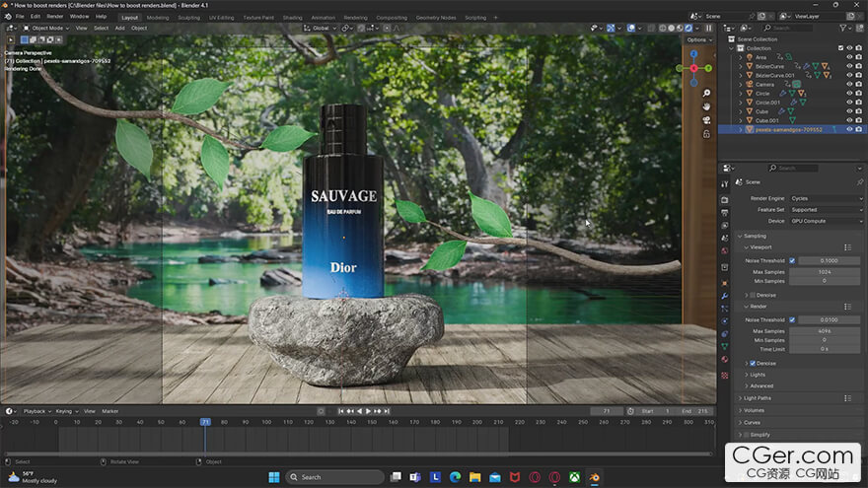Screen dimensions: 868x488
Task: Toggle Viewport Noise Threshold checkbox
Action: coord(792,260)
